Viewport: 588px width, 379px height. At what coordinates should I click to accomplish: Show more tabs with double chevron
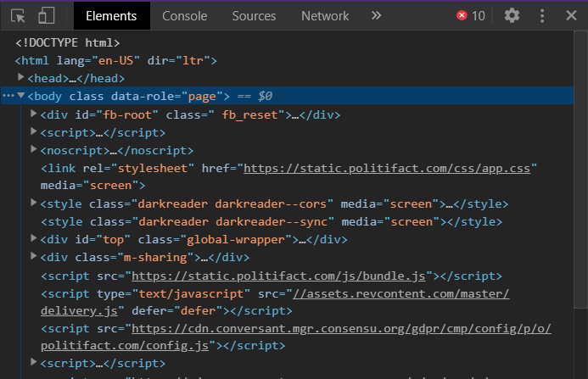pos(376,16)
